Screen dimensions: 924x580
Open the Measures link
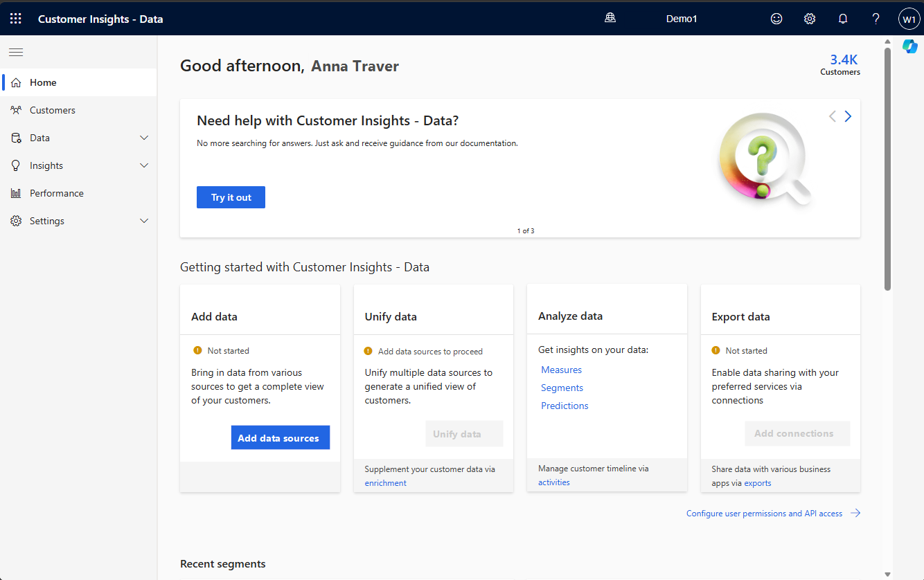561,370
